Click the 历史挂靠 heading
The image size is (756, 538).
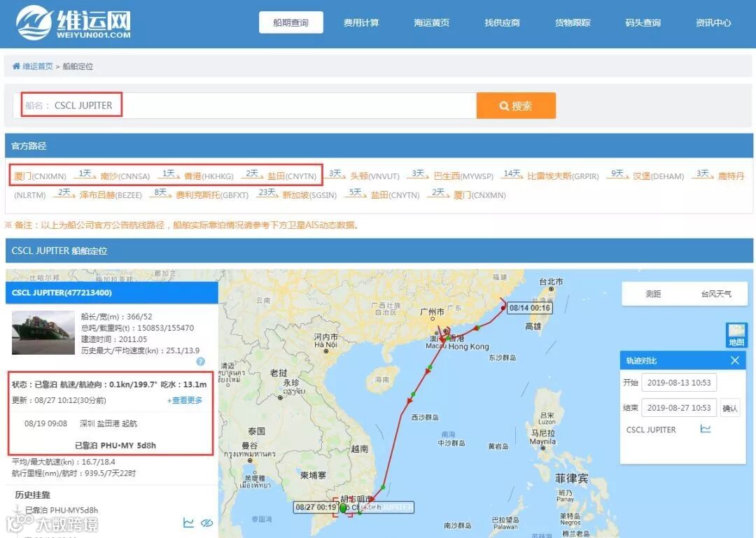[x=32, y=495]
